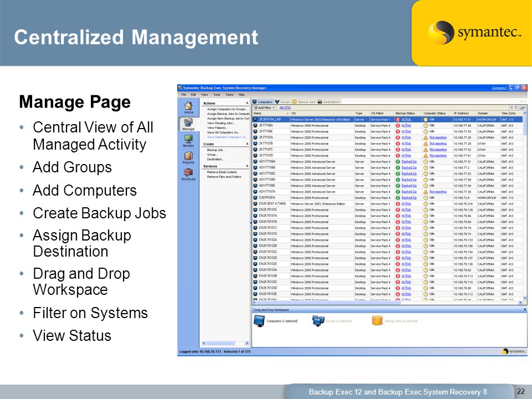The image size is (532, 399).
Task: Pin the Drag and Drop Workspace panel
Action: tap(525, 309)
